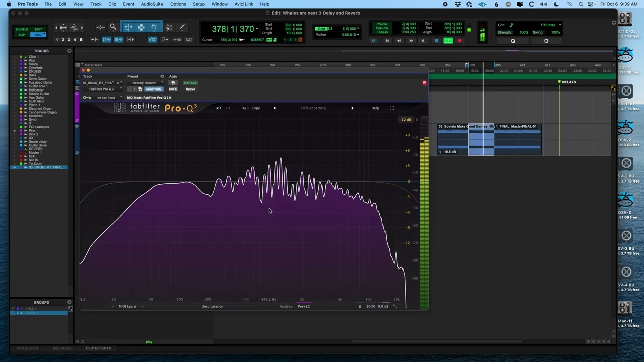Enable Spot edit mode

coord(38,29)
